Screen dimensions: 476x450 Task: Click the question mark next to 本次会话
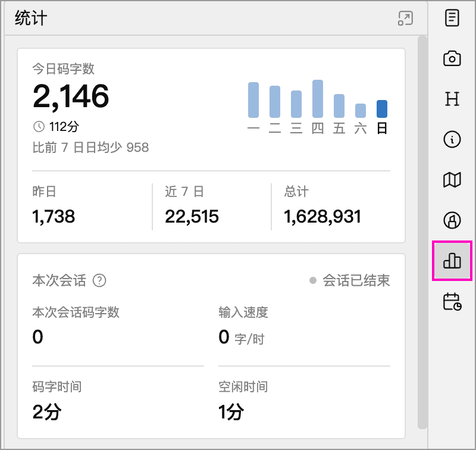pos(99,280)
